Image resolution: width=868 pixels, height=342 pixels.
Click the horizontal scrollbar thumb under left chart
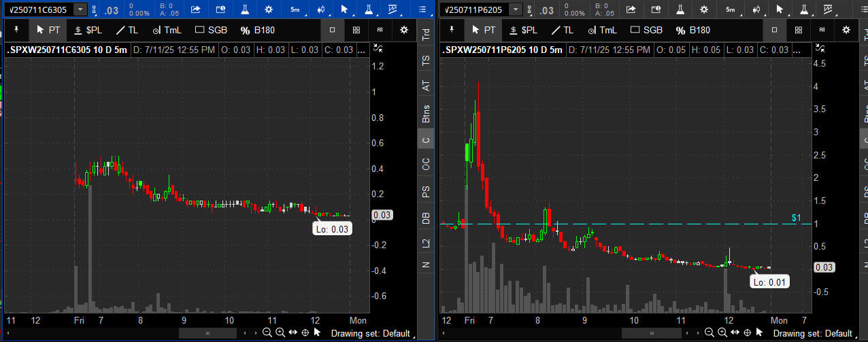point(207,333)
